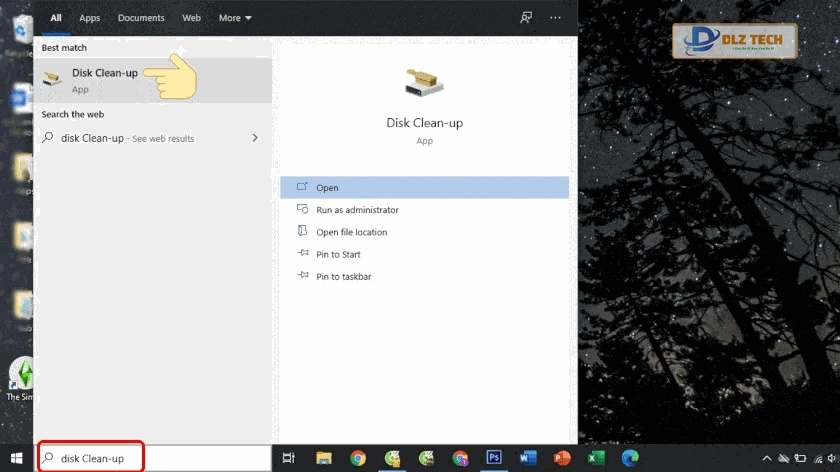Expand the More filter dropdown

[235, 18]
